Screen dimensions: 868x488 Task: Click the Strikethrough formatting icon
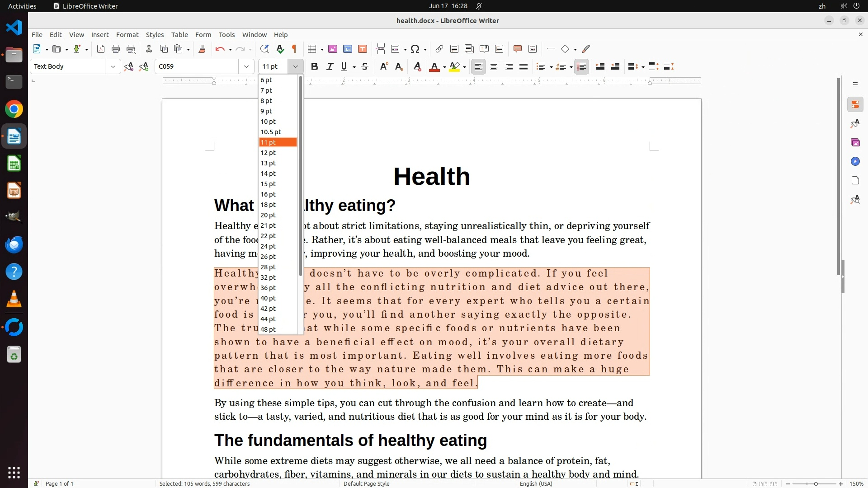[365, 67]
